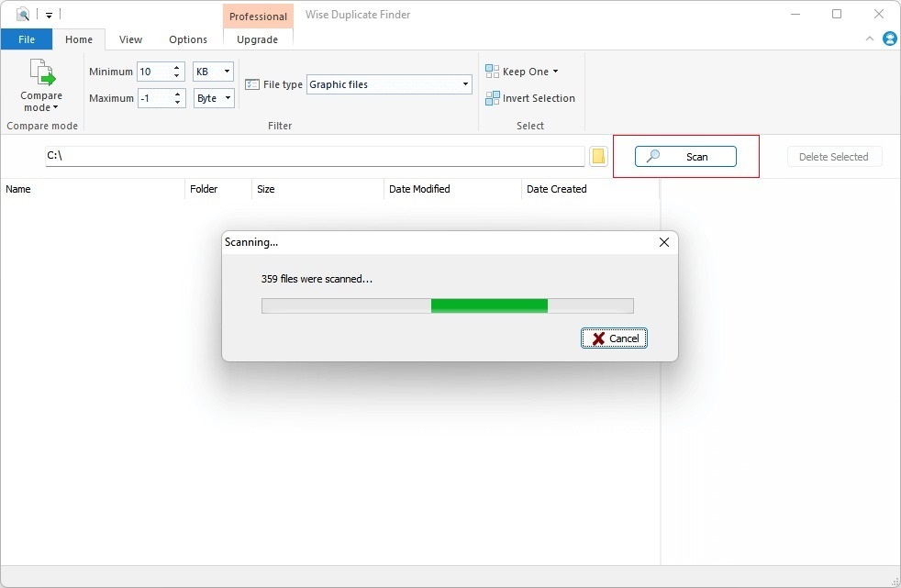Click the user account icon at top right

(x=889, y=39)
